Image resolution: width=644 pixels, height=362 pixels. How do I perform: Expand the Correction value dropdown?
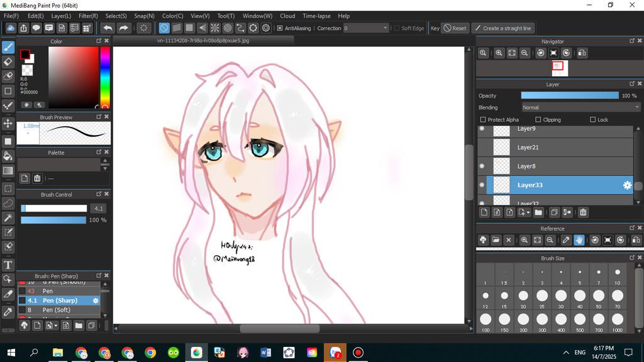pyautogui.click(x=385, y=28)
